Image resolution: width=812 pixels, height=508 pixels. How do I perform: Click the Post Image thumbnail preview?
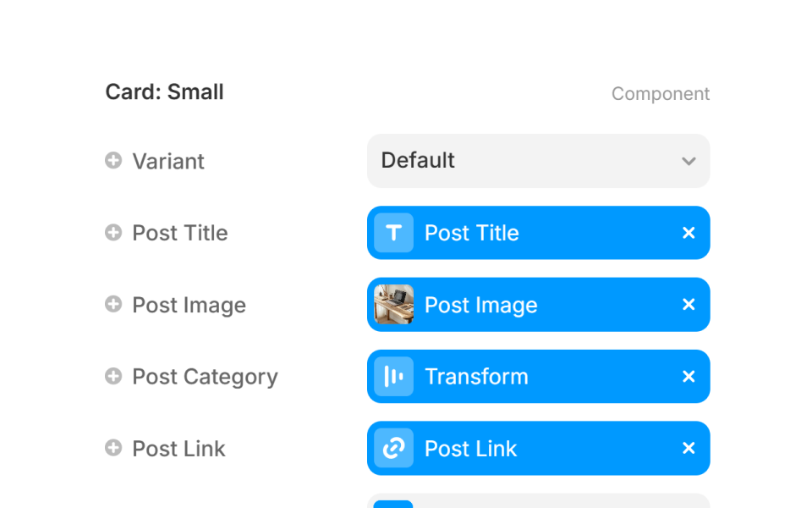(x=392, y=305)
